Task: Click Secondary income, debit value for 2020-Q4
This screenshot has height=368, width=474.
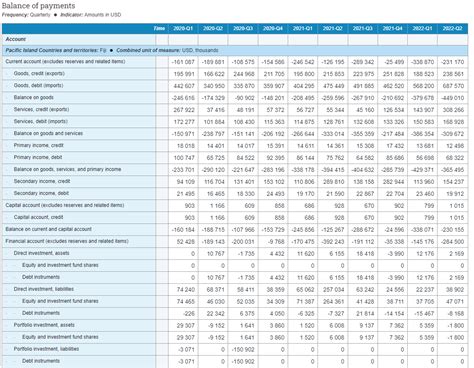Action: tap(275, 194)
